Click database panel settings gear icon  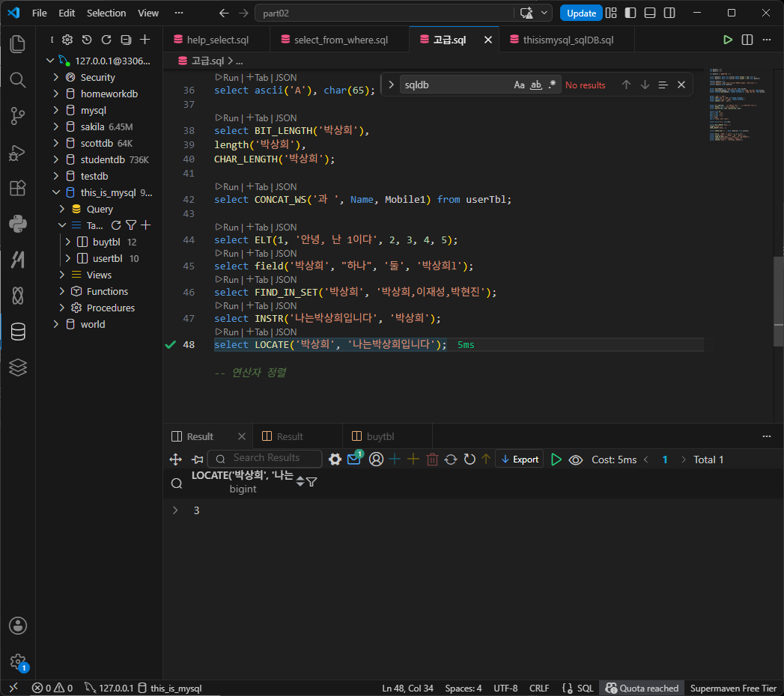click(x=67, y=40)
